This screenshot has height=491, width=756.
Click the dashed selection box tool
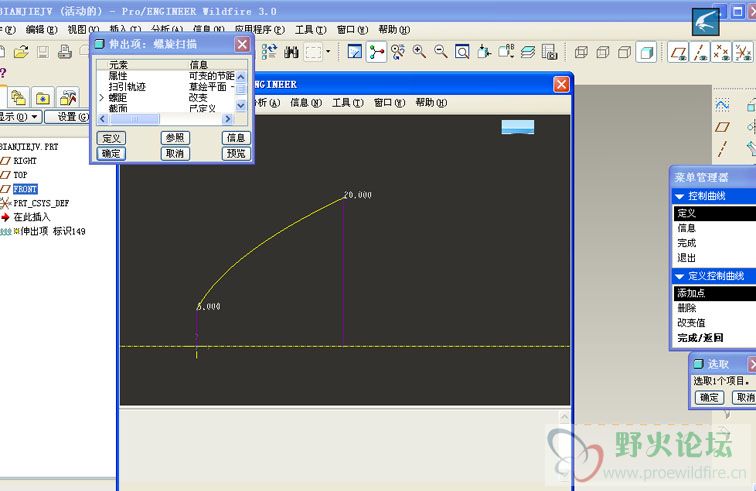[313, 52]
